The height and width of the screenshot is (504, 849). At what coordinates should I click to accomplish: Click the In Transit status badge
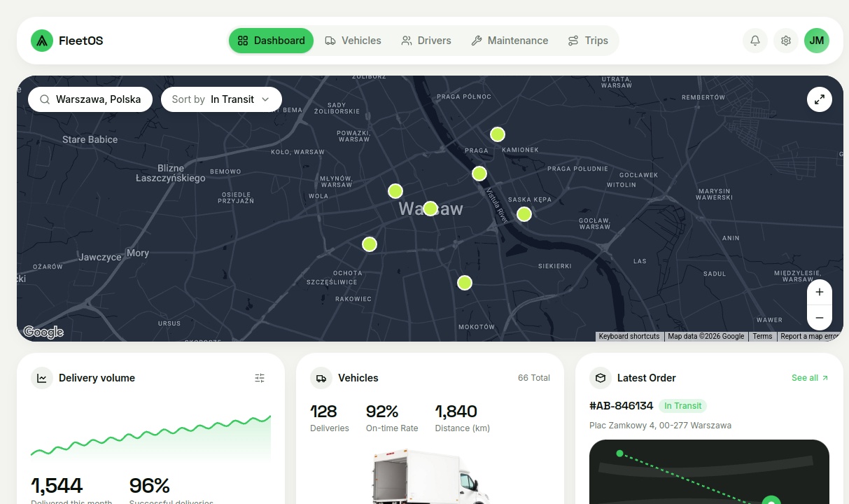(682, 406)
